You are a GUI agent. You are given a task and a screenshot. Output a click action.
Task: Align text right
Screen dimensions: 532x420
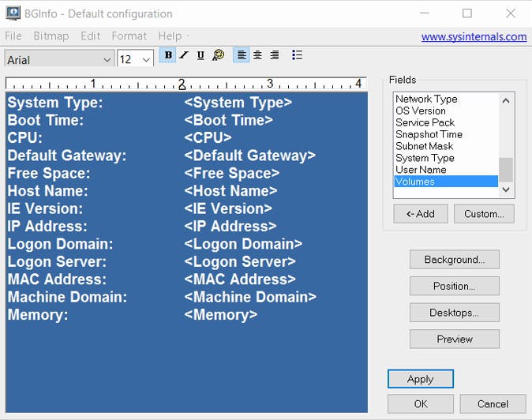click(x=275, y=55)
